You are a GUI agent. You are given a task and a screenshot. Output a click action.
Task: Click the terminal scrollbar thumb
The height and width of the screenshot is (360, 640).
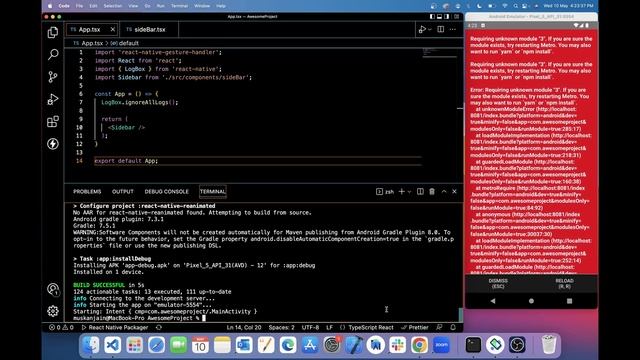[461, 315]
